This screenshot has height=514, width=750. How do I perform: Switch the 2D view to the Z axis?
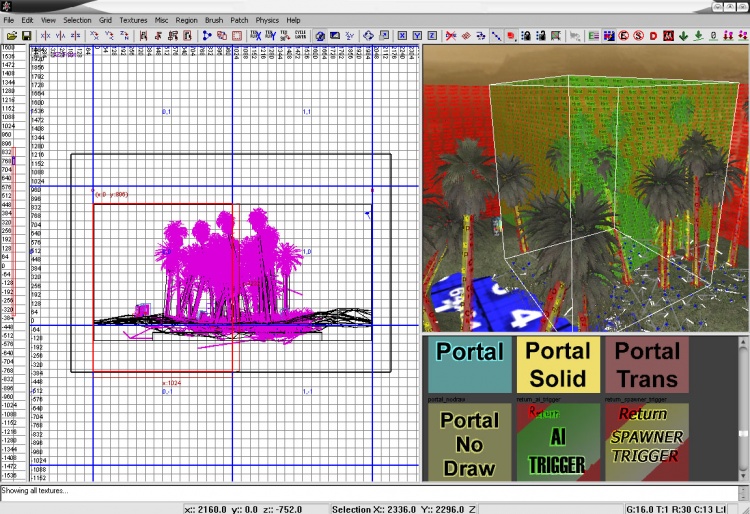[x=432, y=36]
